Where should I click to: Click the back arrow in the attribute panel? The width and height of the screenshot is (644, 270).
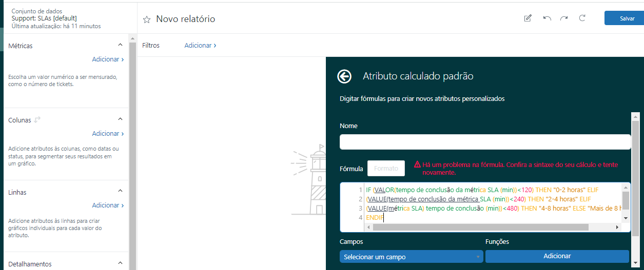344,76
